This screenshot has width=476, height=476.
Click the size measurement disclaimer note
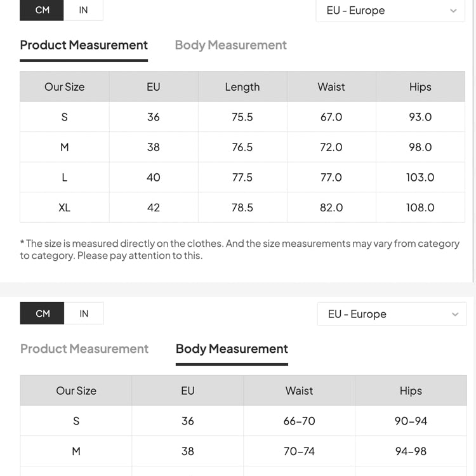click(x=240, y=249)
